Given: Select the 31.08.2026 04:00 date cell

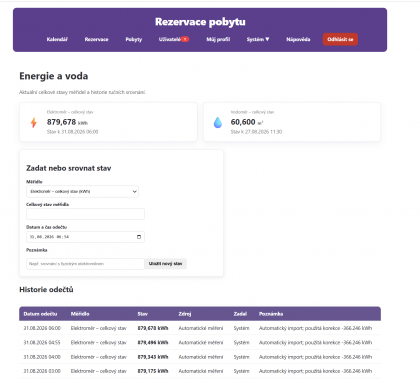Looking at the screenshot, I should (x=42, y=357).
